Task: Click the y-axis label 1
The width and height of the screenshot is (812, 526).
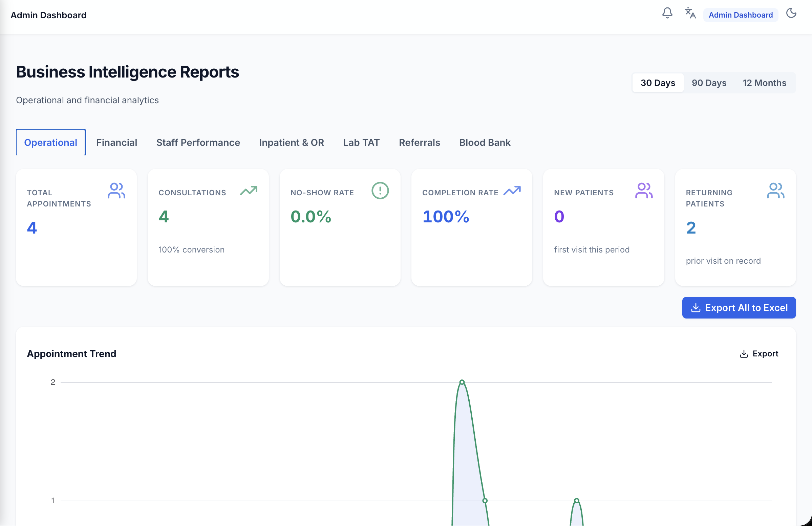Action: click(53, 500)
